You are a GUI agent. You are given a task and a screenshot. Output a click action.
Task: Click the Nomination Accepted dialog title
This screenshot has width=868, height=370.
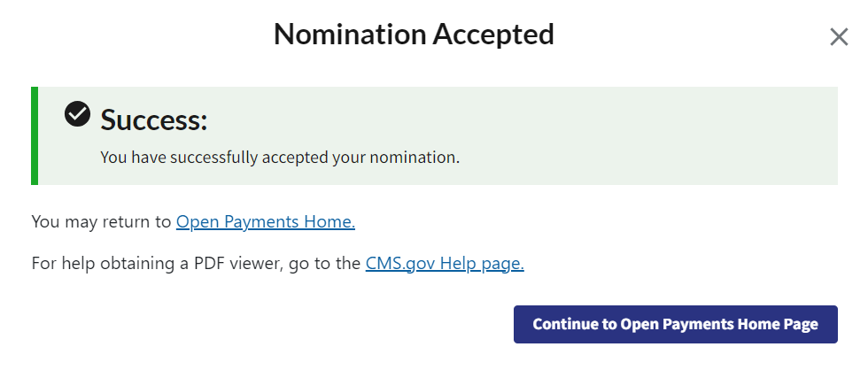pos(414,35)
